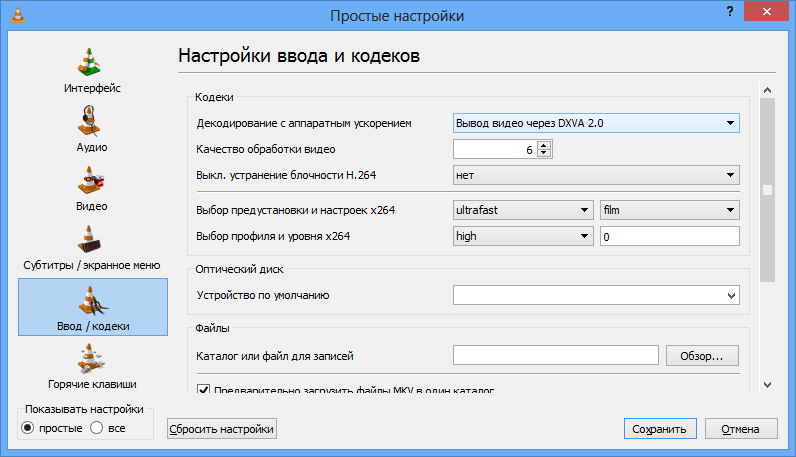796x457 pixels.
Task: Increase video quality with the spinner up arrow
Action: tap(544, 145)
